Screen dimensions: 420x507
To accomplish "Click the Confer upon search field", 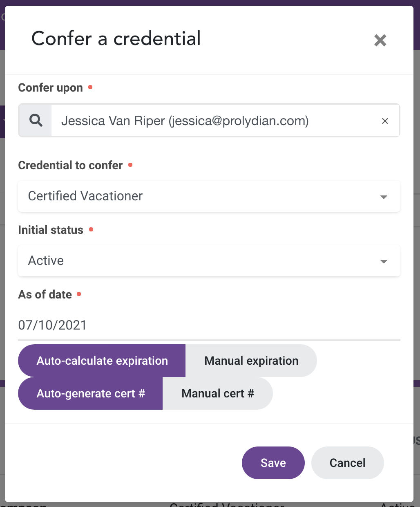I will click(x=212, y=121).
